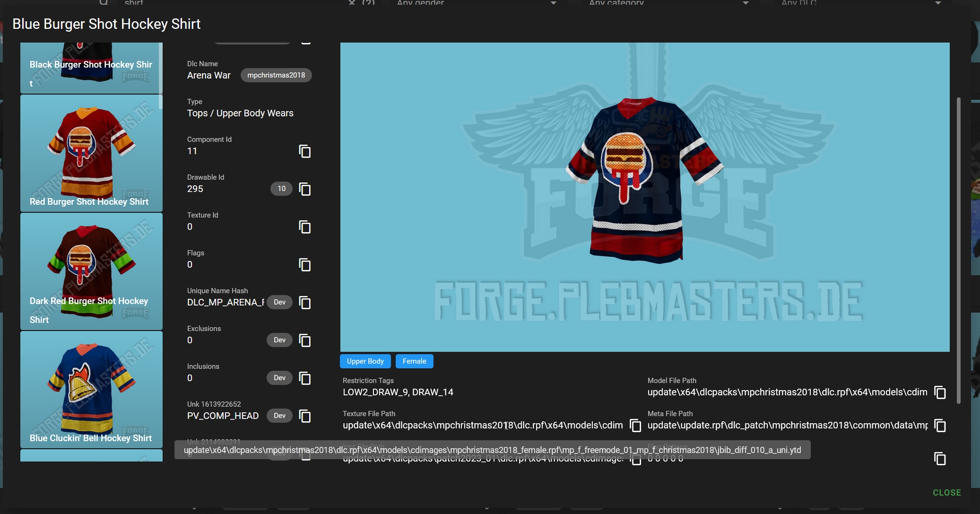Click the Dev badge next to Exclusions
This screenshot has width=980, height=514.
(279, 340)
